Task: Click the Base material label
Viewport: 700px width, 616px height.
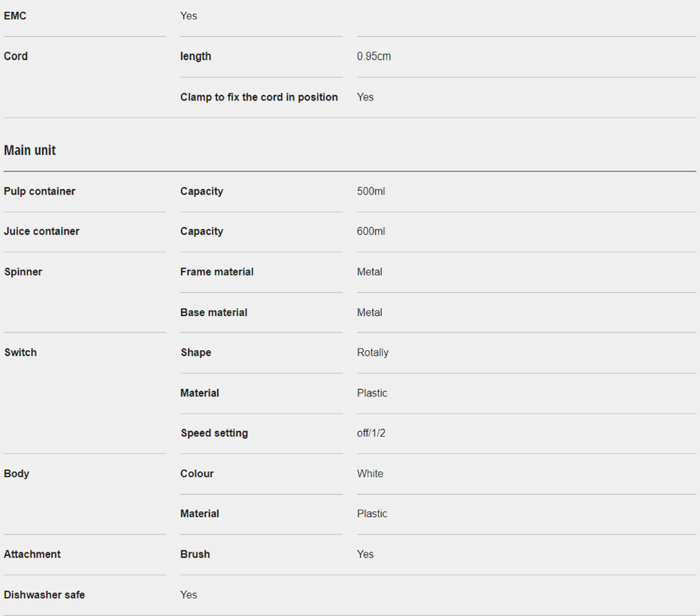Action: (214, 312)
